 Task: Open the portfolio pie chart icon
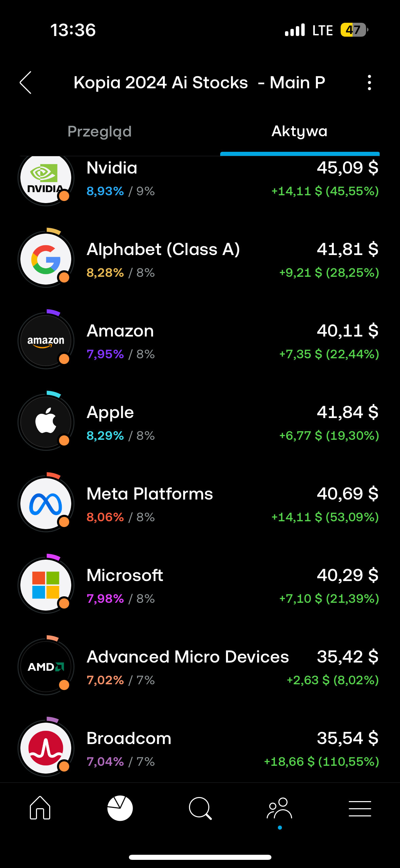(x=120, y=808)
